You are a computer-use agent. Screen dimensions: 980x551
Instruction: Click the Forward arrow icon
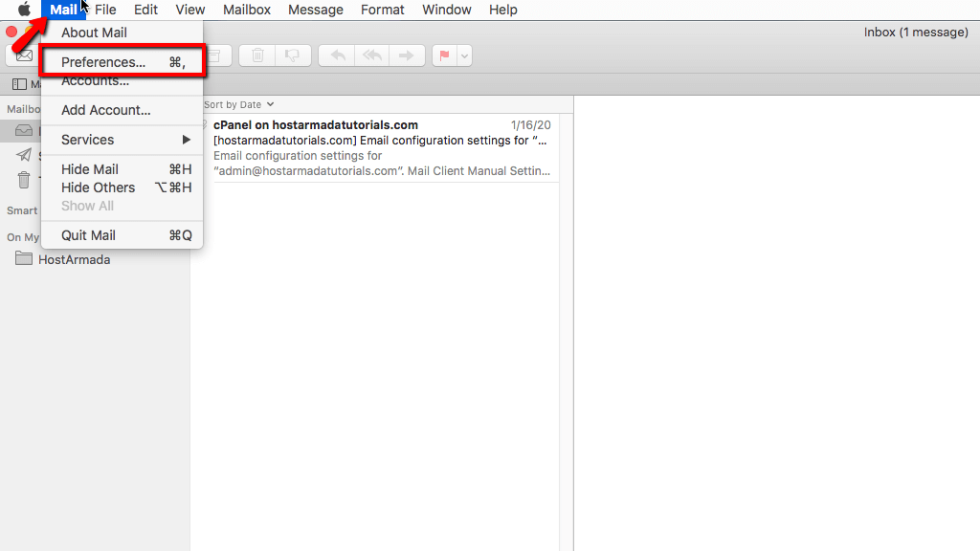click(407, 55)
